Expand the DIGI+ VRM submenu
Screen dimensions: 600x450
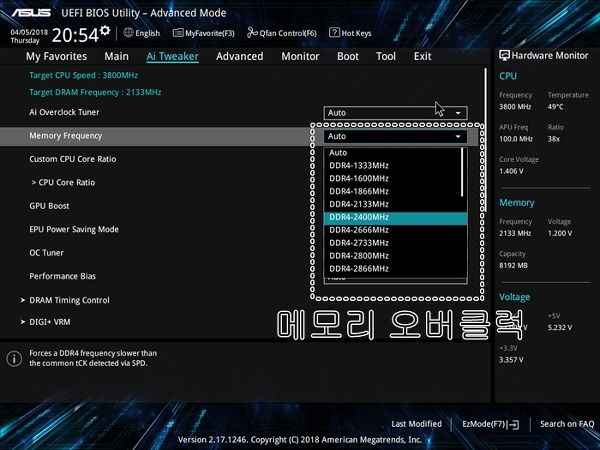click(46, 322)
